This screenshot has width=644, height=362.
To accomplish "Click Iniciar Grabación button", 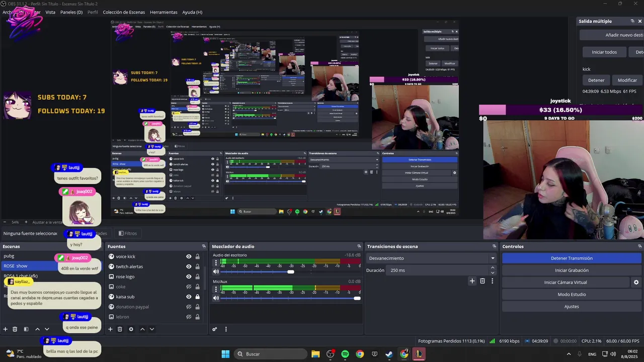I will pyautogui.click(x=572, y=270).
